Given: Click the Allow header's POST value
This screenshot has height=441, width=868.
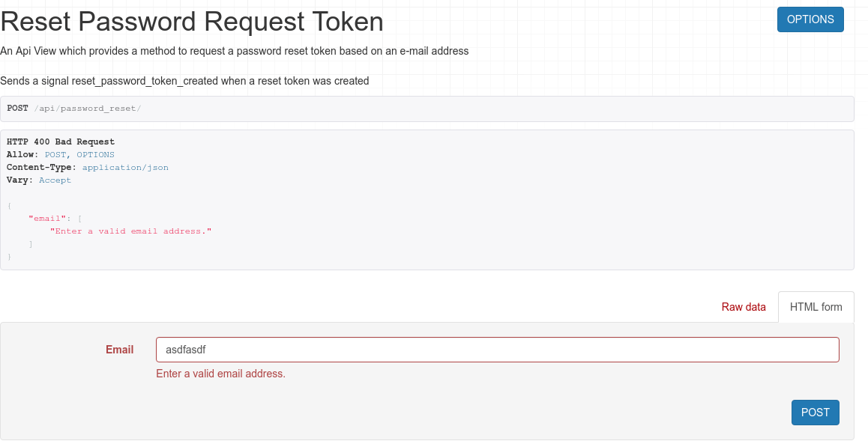Looking at the screenshot, I should [56, 154].
